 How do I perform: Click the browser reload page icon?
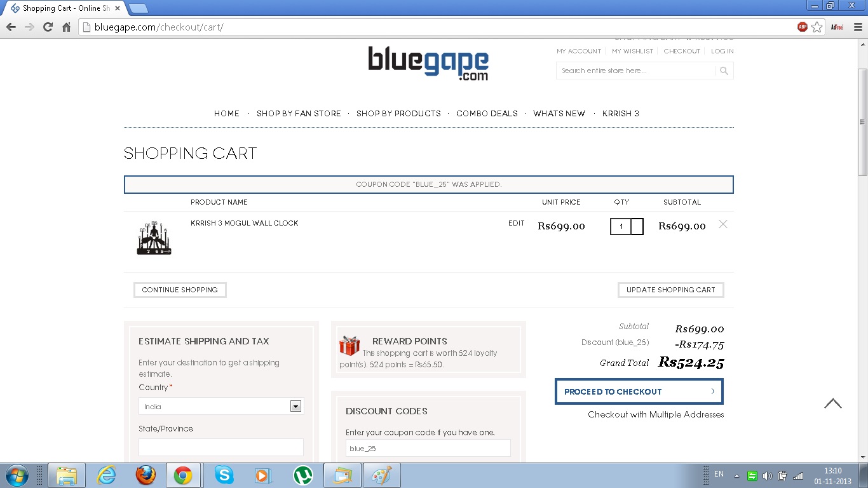point(48,27)
